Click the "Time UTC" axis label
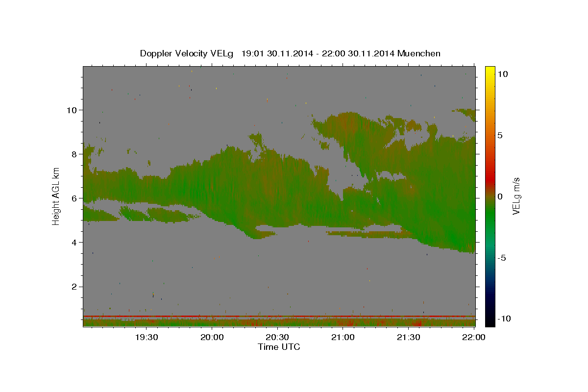This screenshot has width=588, height=392. click(279, 347)
